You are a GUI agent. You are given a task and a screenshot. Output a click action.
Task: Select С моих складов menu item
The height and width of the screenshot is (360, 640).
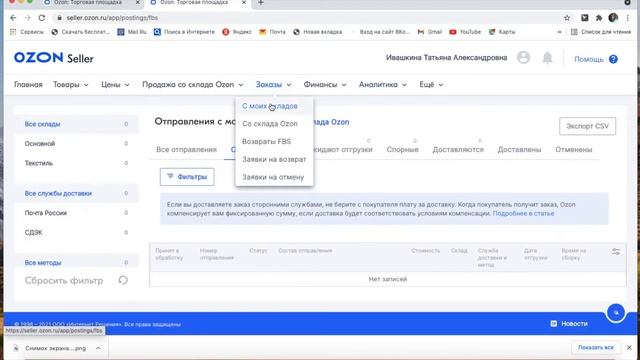coord(274,106)
